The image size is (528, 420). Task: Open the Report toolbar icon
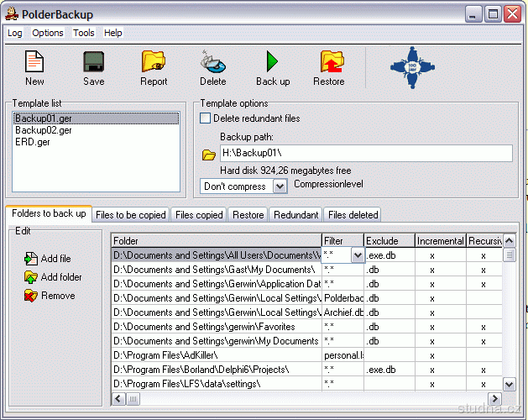154,62
